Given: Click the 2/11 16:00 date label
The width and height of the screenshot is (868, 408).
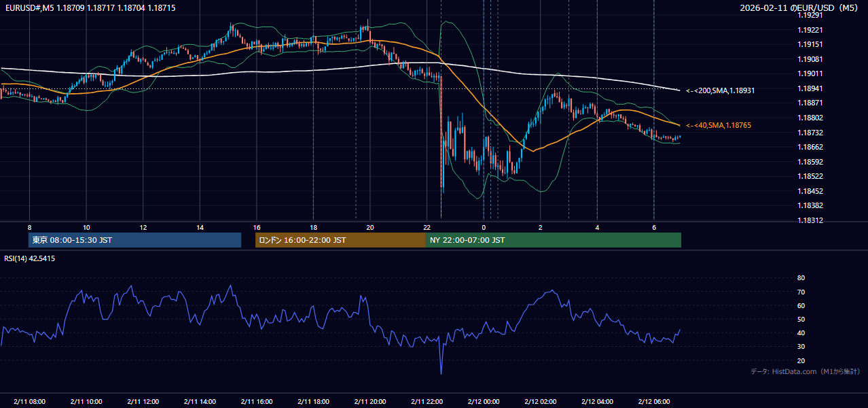Looking at the screenshot, I should point(257,401).
